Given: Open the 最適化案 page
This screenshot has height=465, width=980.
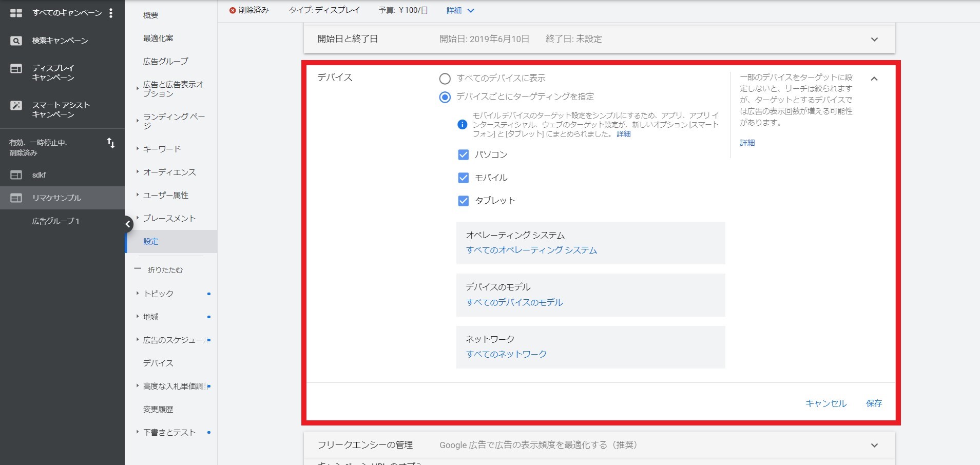Looking at the screenshot, I should point(158,38).
